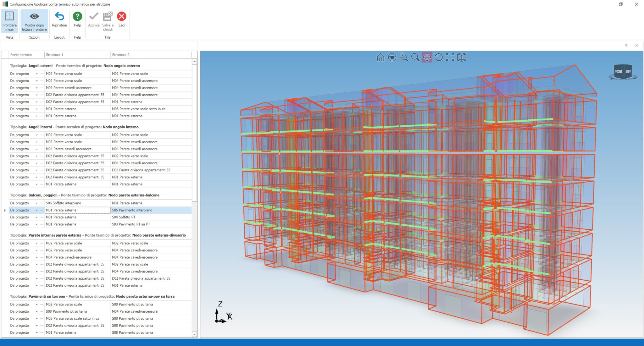Click the FRONT face of view cube
The image size is (644, 346).
(x=618, y=72)
